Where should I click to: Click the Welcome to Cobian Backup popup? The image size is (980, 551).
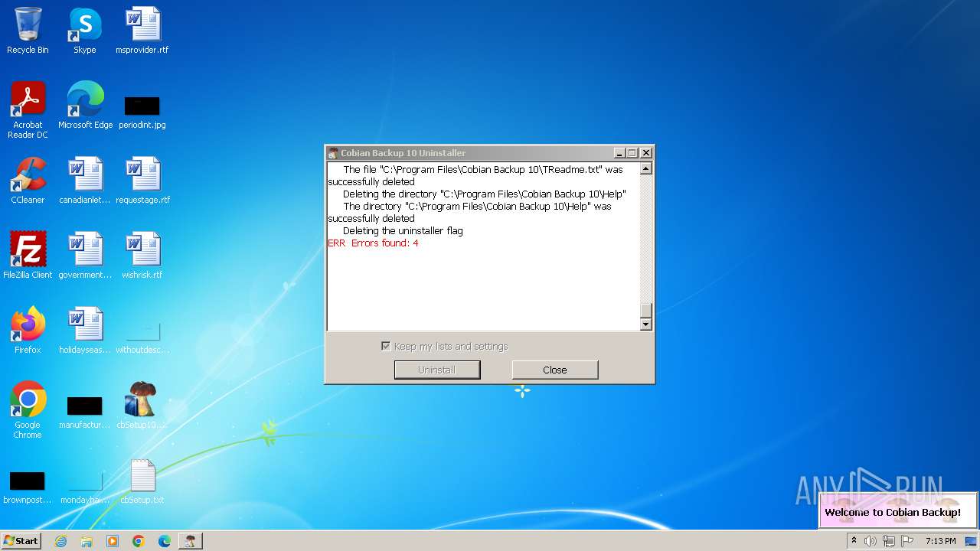(898, 510)
